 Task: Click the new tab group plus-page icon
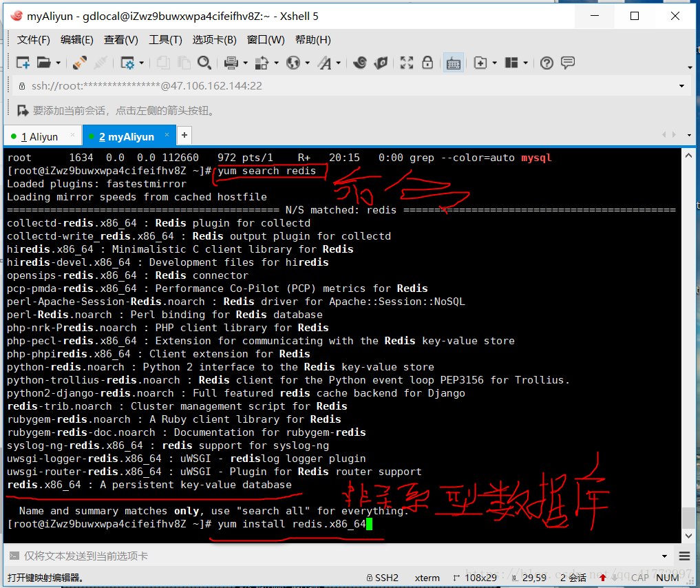click(x=480, y=63)
